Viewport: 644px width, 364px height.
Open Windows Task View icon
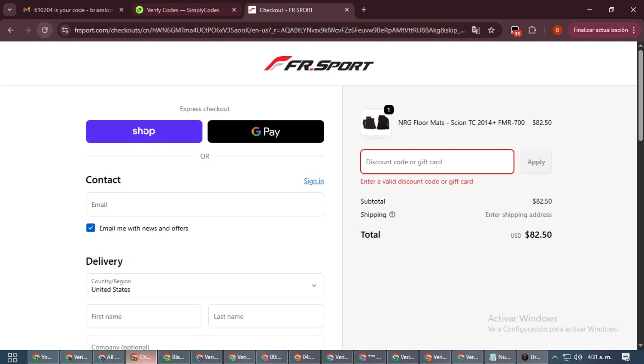tap(12, 357)
